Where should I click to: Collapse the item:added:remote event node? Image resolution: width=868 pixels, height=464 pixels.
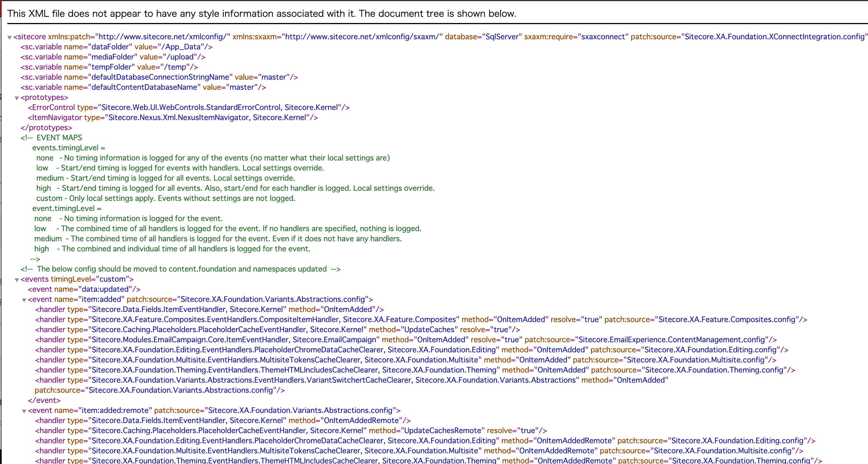(x=24, y=411)
